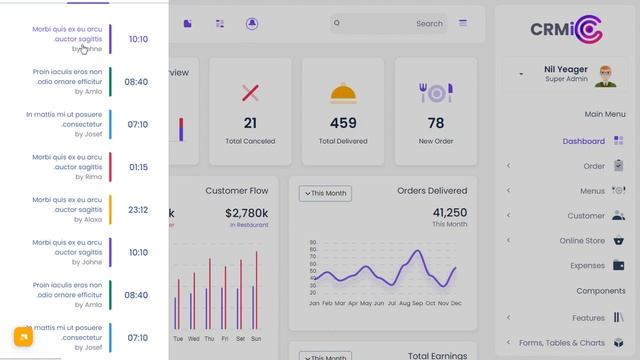Screen dimensions: 640x360
Task: Click the 21 Total Canceled count
Action: [250, 123]
